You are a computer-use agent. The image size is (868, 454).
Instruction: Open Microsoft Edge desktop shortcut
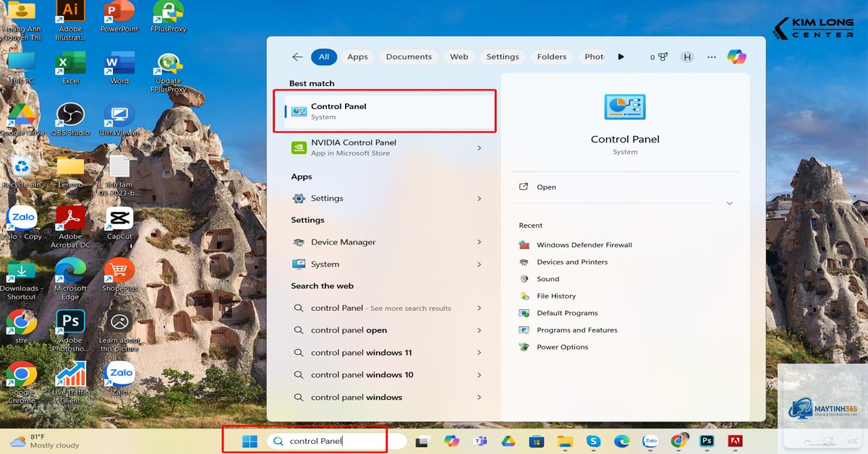[70, 279]
